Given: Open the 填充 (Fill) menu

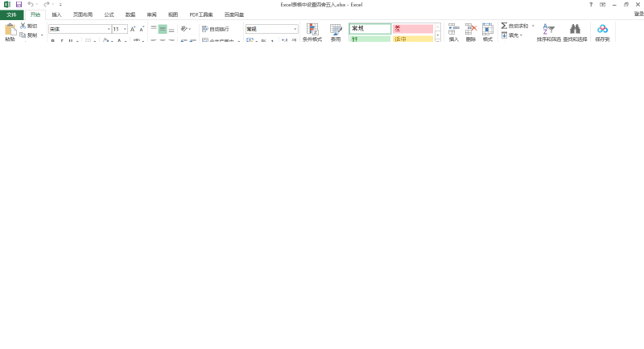Looking at the screenshot, I should point(512,35).
